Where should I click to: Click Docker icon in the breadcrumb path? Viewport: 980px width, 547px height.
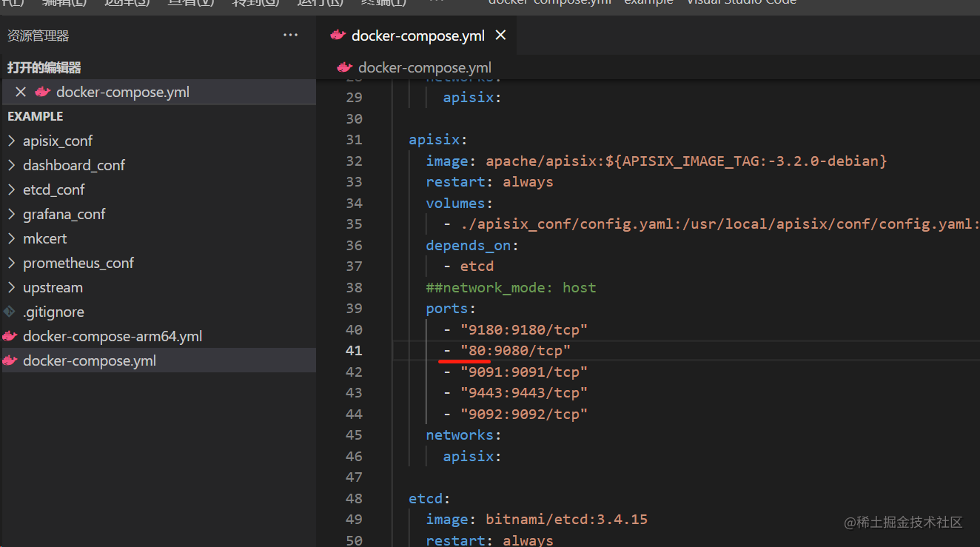tap(344, 67)
